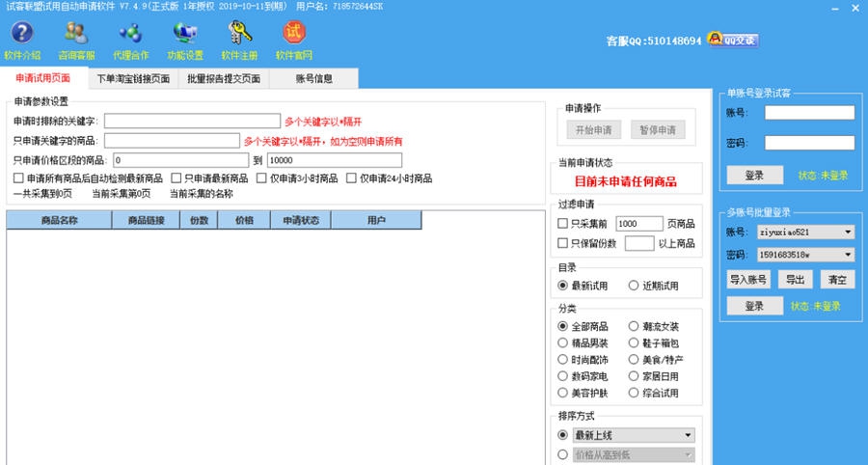This screenshot has width=868, height=465.
Task: Select the radio beside 最新上线 sort
Action: [x=562, y=435]
